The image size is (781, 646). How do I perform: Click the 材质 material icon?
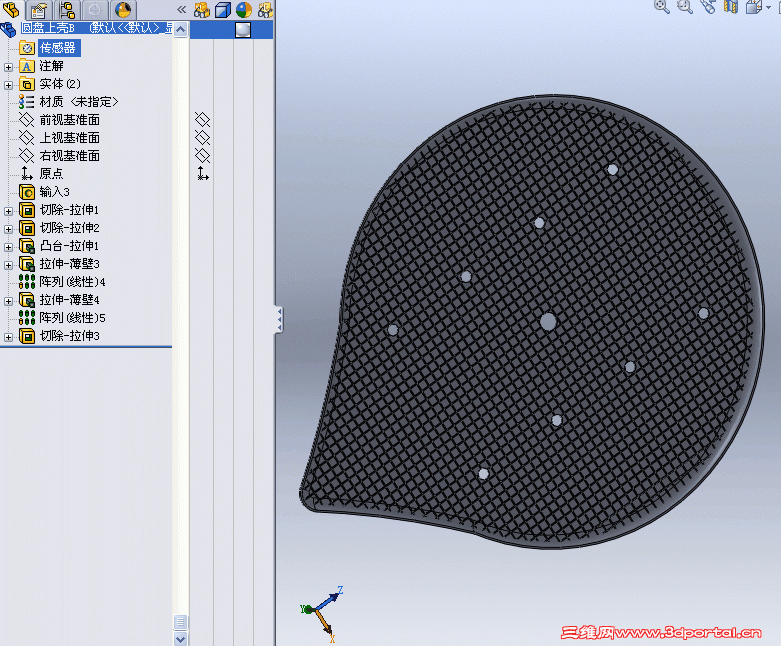(26, 102)
